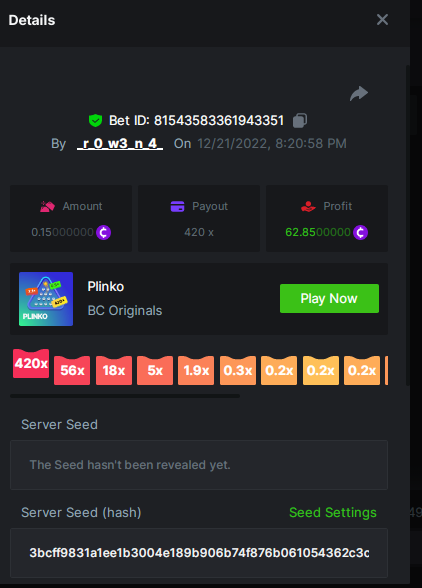Viewport: 422px width, 588px height.
Task: Click the green verified shield icon
Action: coord(96,121)
